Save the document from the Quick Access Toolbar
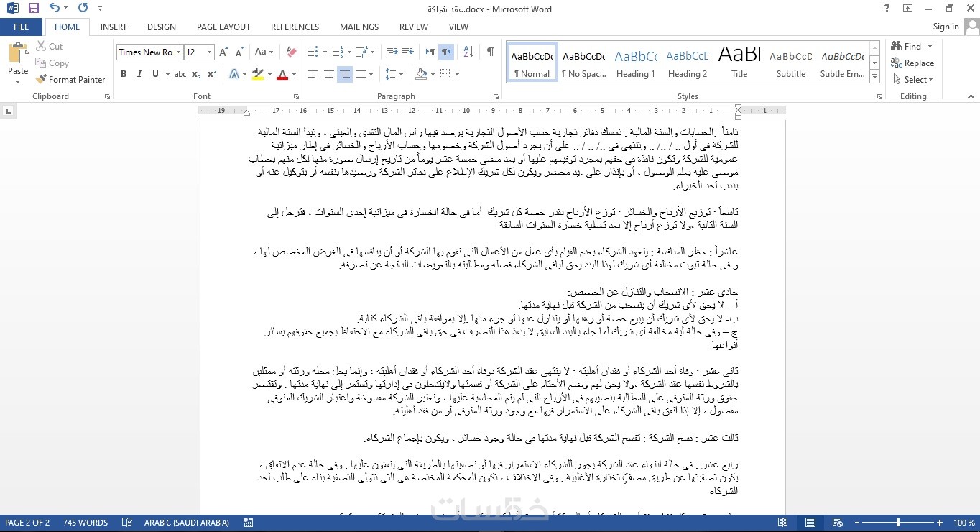980x532 pixels. click(33, 9)
